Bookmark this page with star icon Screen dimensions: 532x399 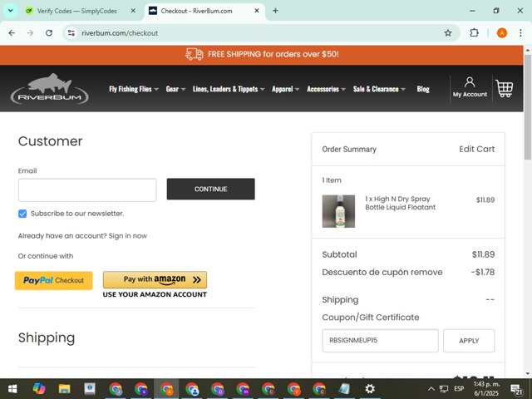pos(448,33)
